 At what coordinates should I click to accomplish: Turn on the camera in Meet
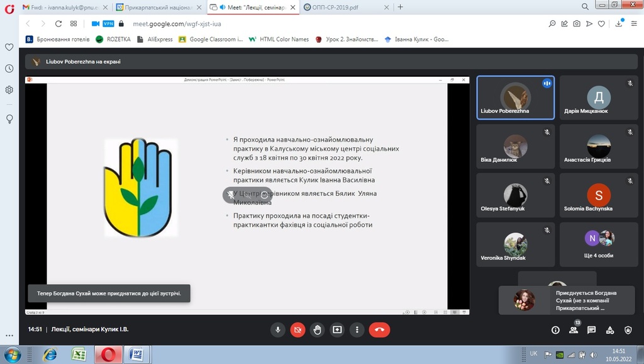[297, 329]
